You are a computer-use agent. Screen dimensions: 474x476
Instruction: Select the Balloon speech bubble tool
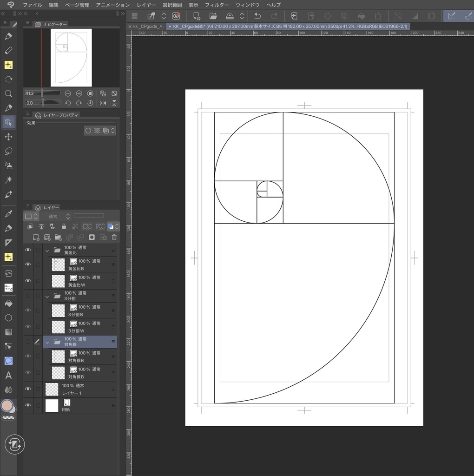(x=8, y=361)
